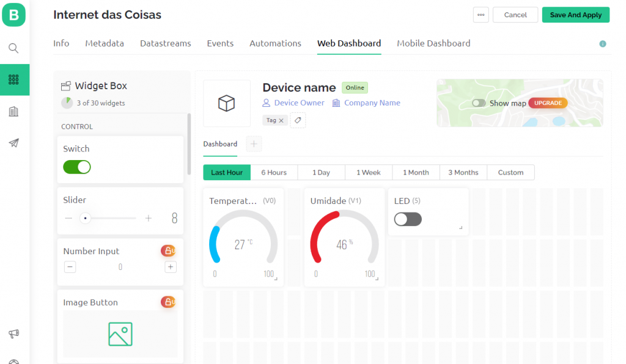The height and width of the screenshot is (364, 626).
Task: Click the Slider widget plus icon
Action: 149,218
